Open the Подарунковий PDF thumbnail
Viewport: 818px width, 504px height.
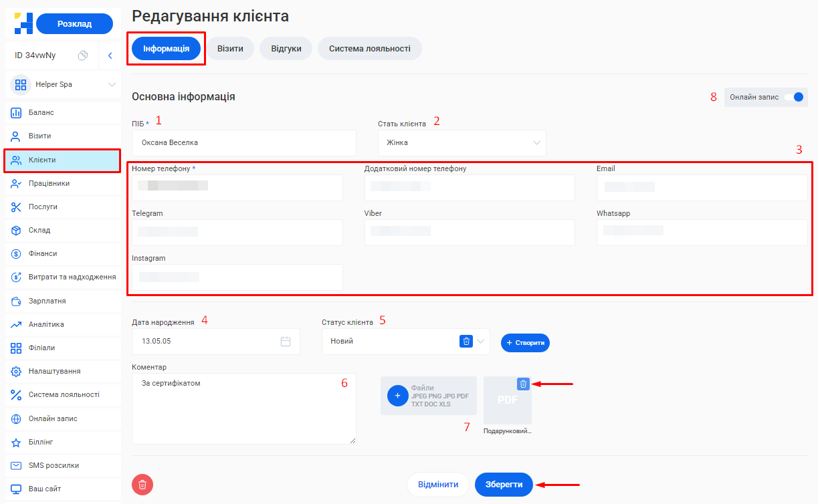tap(508, 400)
